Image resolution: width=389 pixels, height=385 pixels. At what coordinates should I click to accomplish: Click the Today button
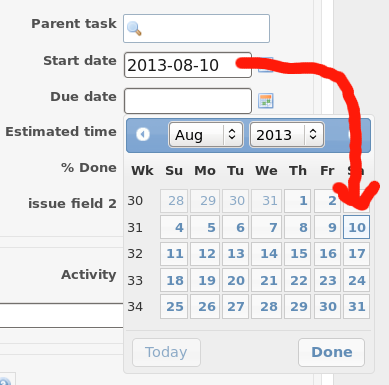tap(166, 352)
